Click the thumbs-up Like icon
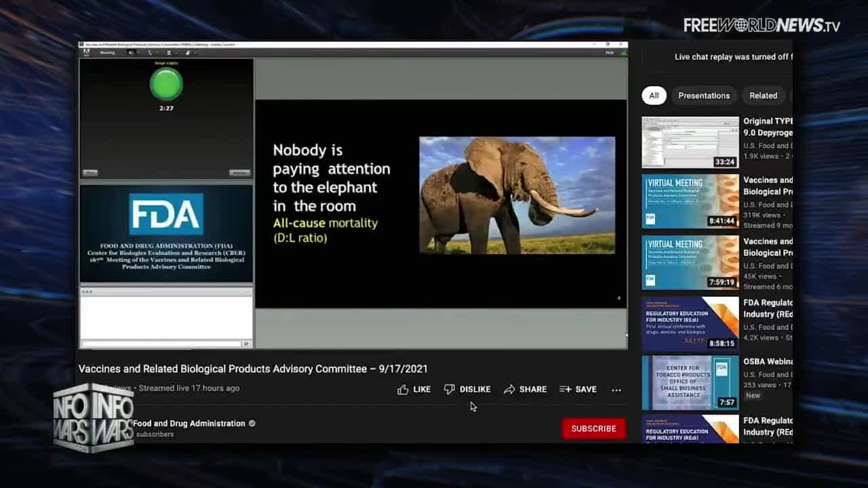Screen dimensions: 868x488 (x=403, y=389)
